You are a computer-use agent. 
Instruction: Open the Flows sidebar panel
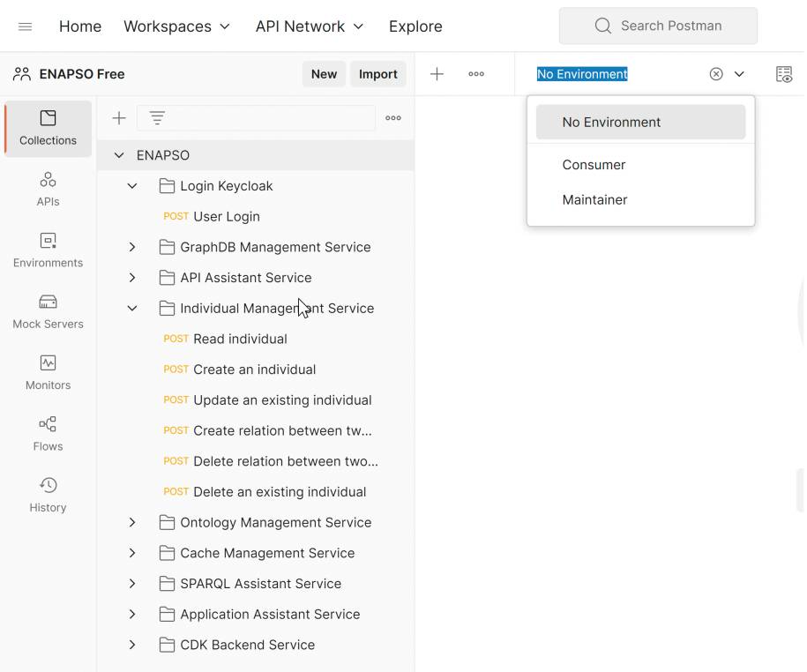[48, 434]
